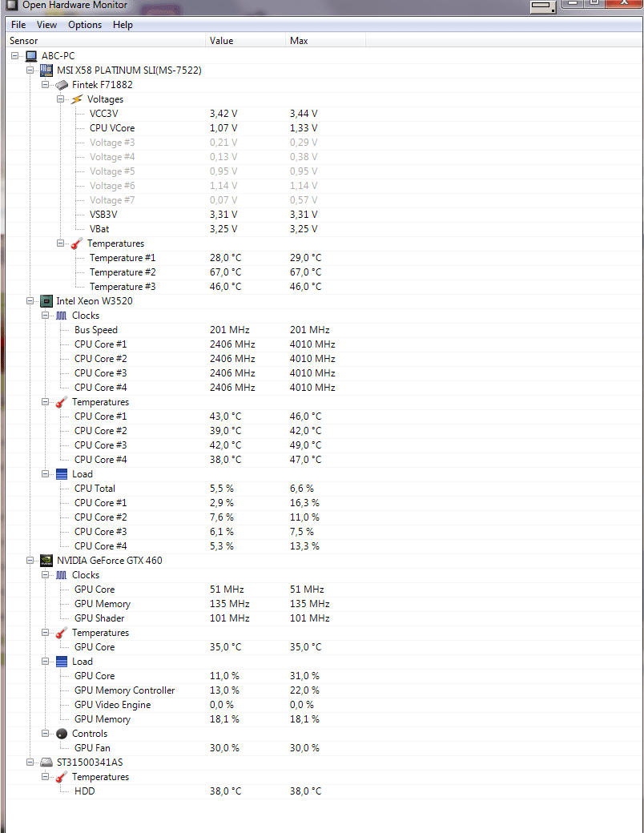644x833 pixels.
Task: Click the Value column header
Action: click(x=221, y=41)
